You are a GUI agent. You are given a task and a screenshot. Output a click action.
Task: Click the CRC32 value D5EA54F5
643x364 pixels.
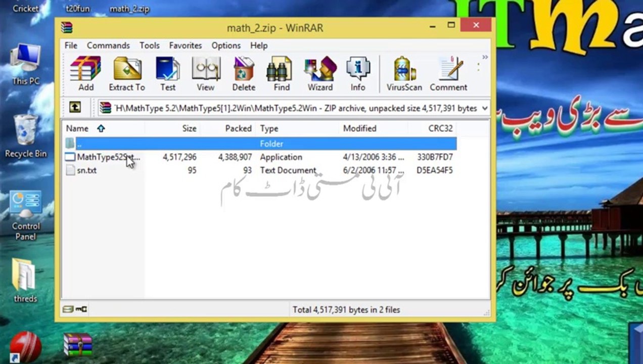(435, 170)
